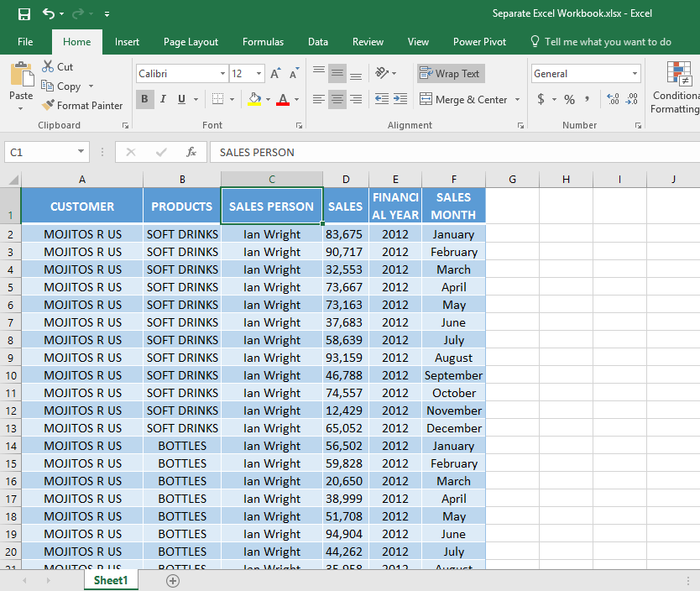Add a new worksheet with the plus button
700x591 pixels.
(x=172, y=580)
